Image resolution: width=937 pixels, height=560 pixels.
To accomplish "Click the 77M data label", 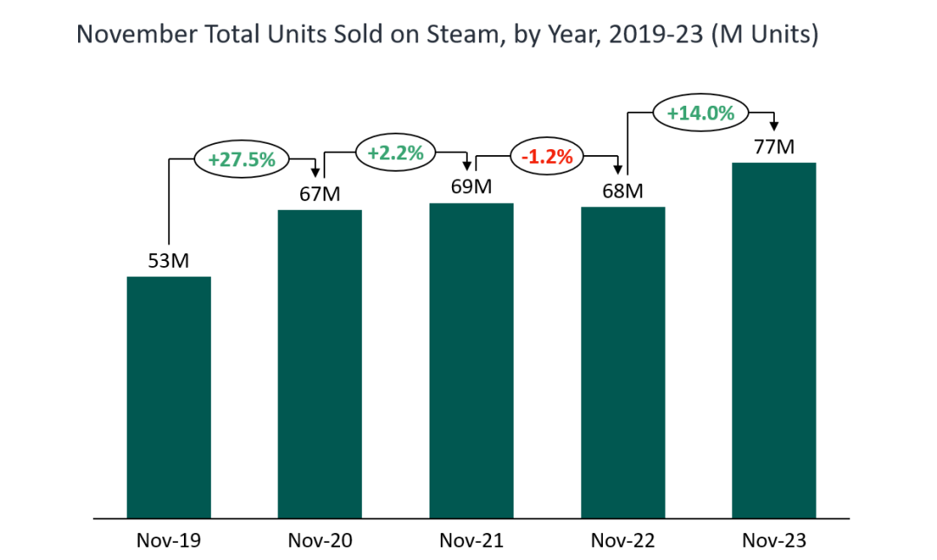I will pyautogui.click(x=774, y=146).
